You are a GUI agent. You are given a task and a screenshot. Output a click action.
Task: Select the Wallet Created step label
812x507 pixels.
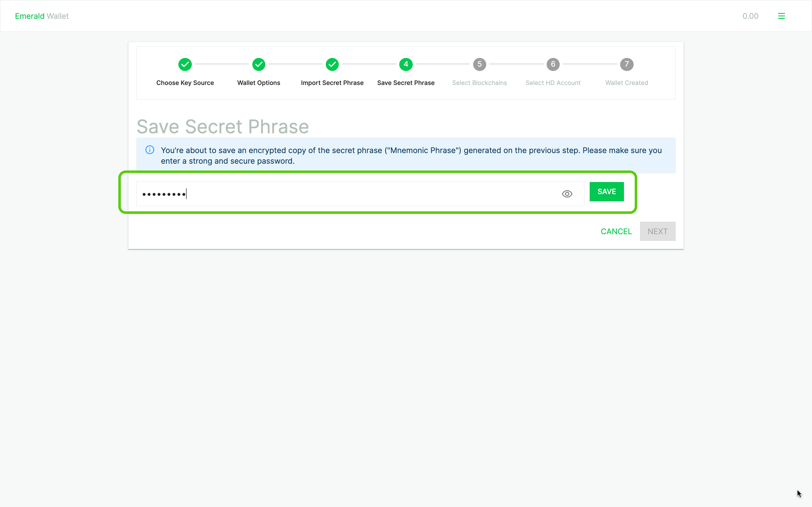[x=626, y=83]
